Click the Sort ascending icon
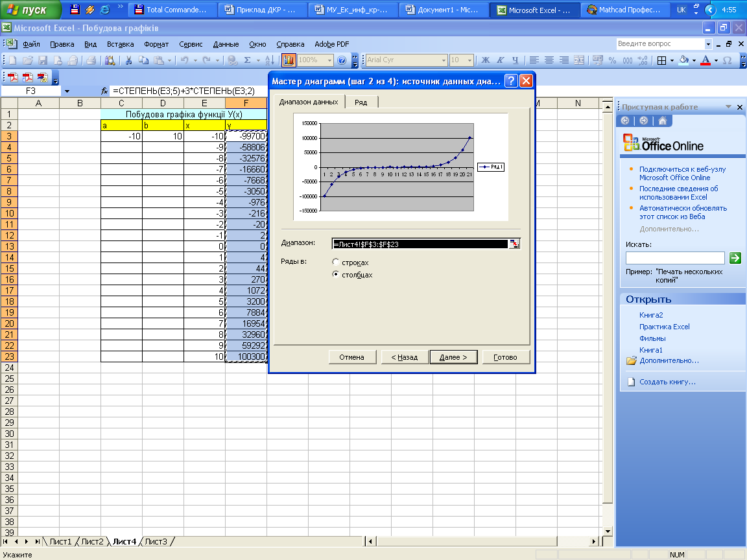 click(269, 60)
